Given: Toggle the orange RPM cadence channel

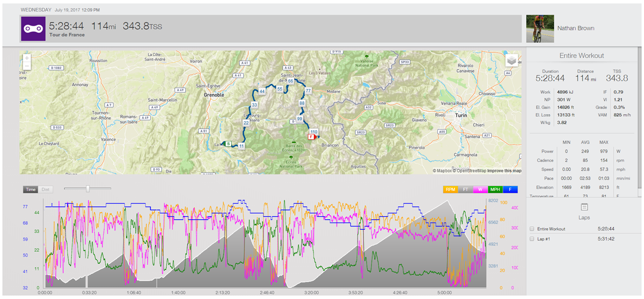Looking at the screenshot, I should [450, 189].
